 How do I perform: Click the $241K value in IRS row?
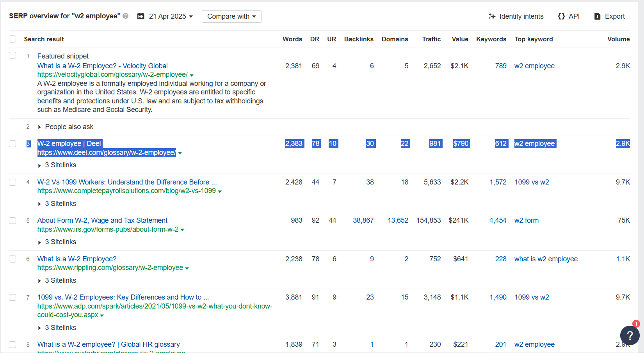pyautogui.click(x=459, y=220)
